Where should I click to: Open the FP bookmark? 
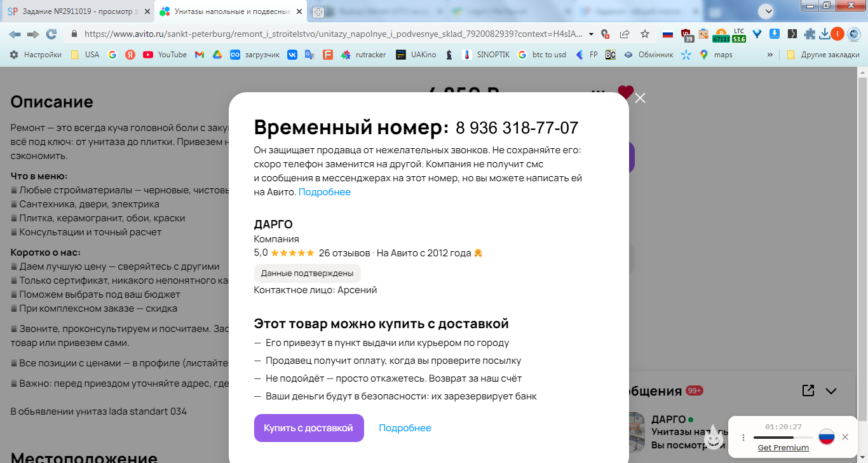coord(587,55)
